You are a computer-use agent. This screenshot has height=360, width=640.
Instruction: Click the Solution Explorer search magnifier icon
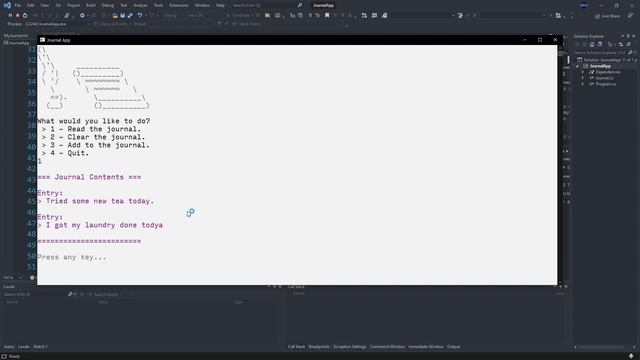click(630, 53)
